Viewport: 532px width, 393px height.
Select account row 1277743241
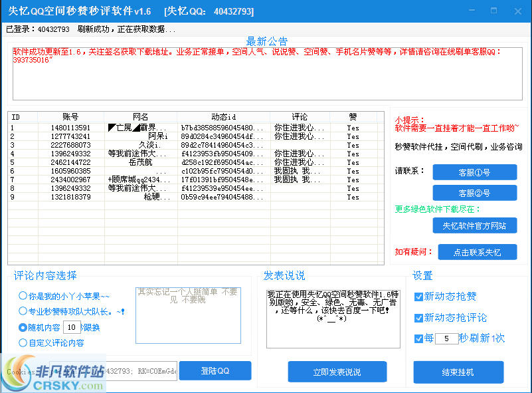(x=195, y=136)
